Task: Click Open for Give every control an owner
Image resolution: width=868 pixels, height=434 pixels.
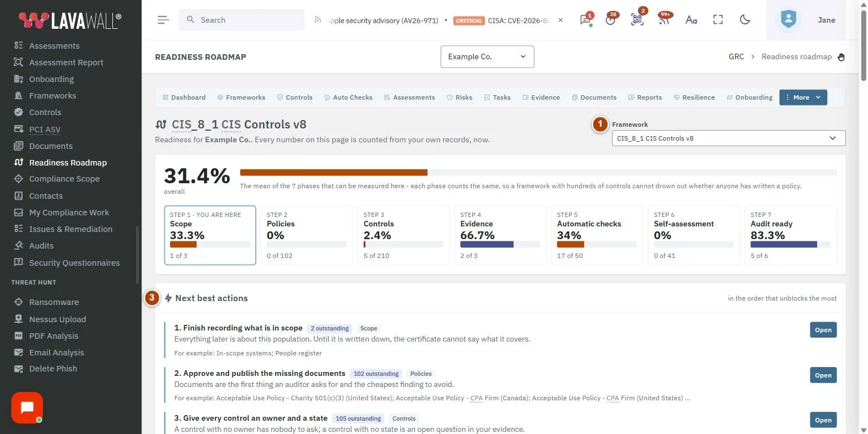Action: coord(823,420)
